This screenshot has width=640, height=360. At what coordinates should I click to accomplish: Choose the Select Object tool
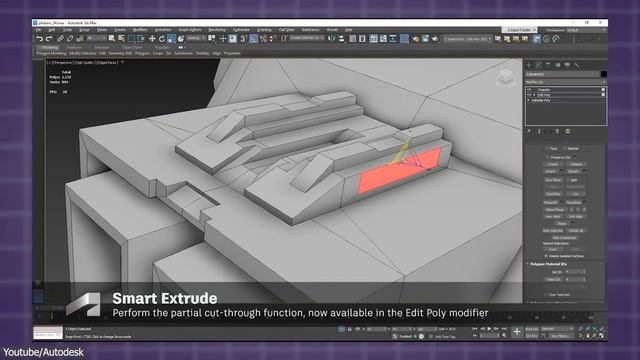click(112, 39)
